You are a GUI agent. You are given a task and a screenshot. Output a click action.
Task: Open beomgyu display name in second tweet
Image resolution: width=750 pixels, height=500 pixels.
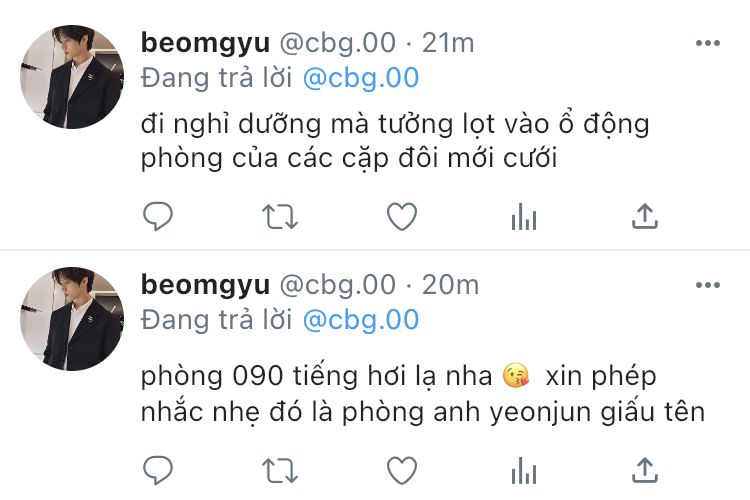coord(206,285)
